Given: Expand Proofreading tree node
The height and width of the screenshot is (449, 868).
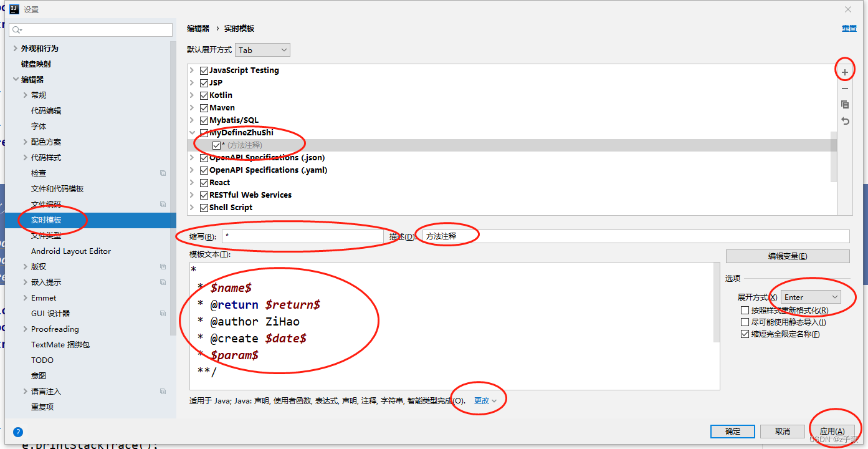Looking at the screenshot, I should coord(25,329).
